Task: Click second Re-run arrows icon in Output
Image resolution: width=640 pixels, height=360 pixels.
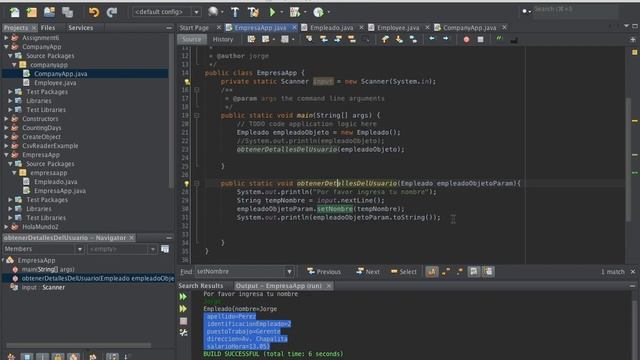Action: [x=183, y=309]
